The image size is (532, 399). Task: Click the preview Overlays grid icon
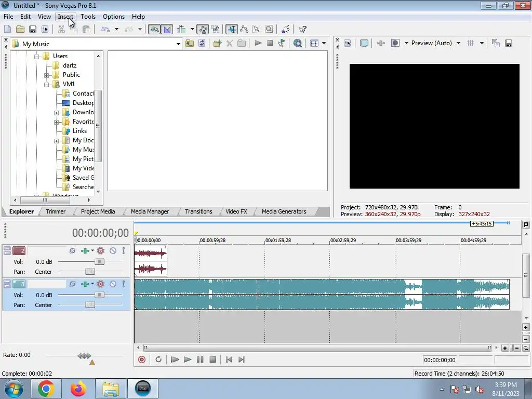click(470, 43)
